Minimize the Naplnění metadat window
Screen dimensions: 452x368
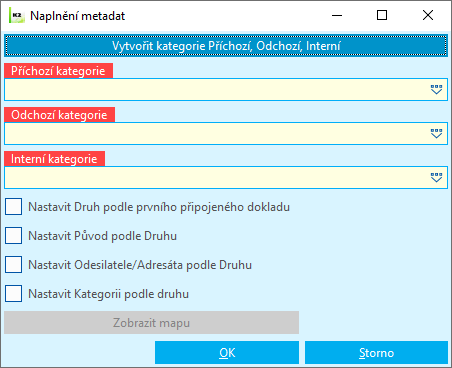(x=337, y=15)
